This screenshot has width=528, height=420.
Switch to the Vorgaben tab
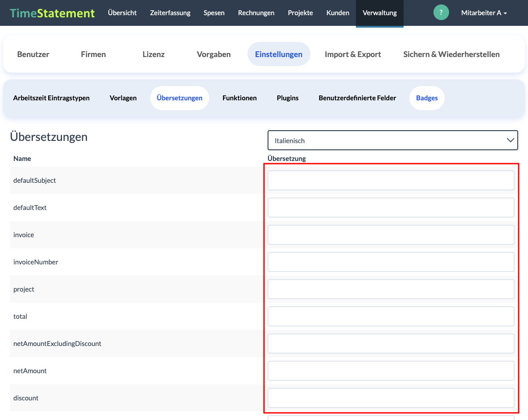tap(214, 54)
